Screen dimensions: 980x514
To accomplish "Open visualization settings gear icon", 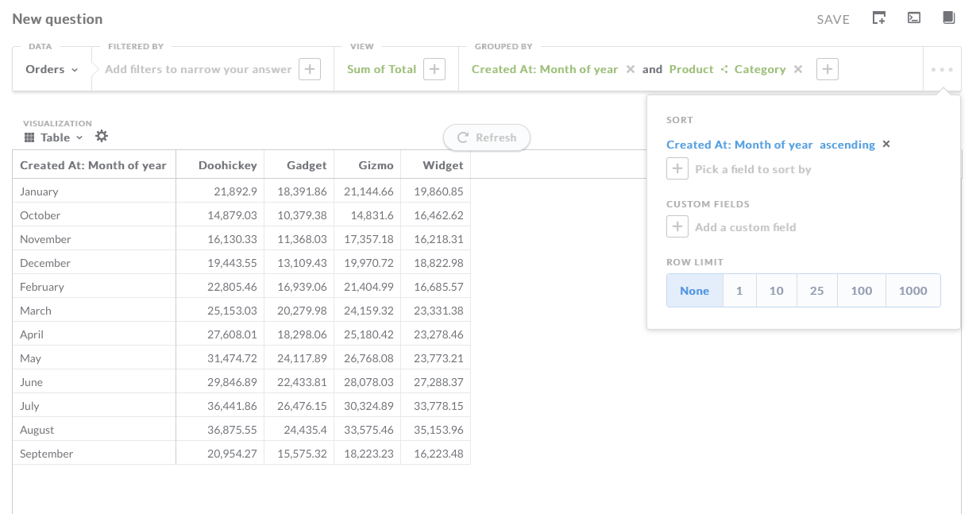I will pos(102,137).
